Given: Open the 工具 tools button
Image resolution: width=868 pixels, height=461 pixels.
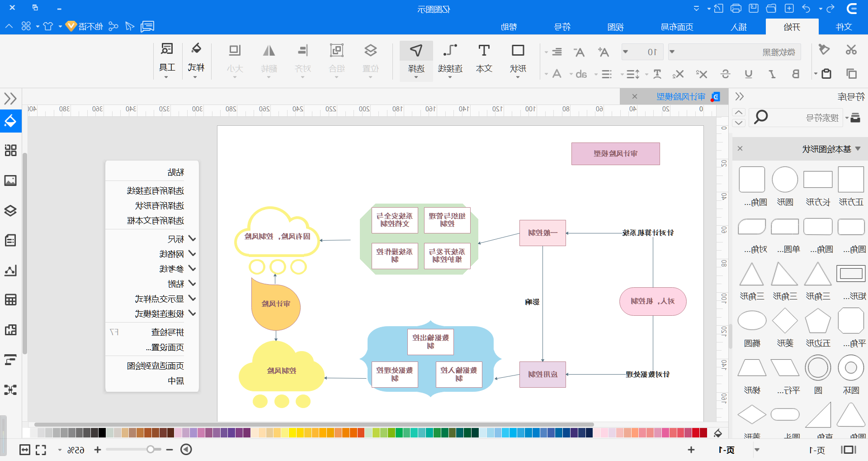Looking at the screenshot, I should pos(167,60).
